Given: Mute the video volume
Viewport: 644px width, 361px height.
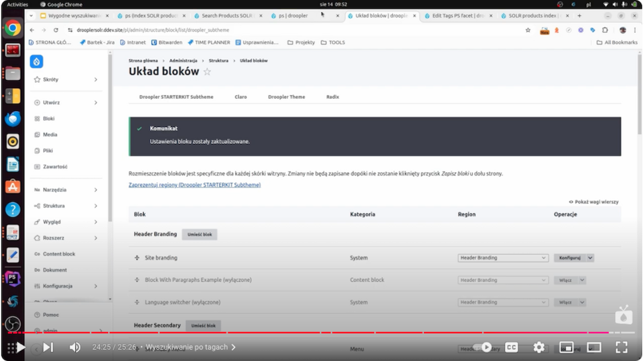Looking at the screenshot, I should click(75, 348).
